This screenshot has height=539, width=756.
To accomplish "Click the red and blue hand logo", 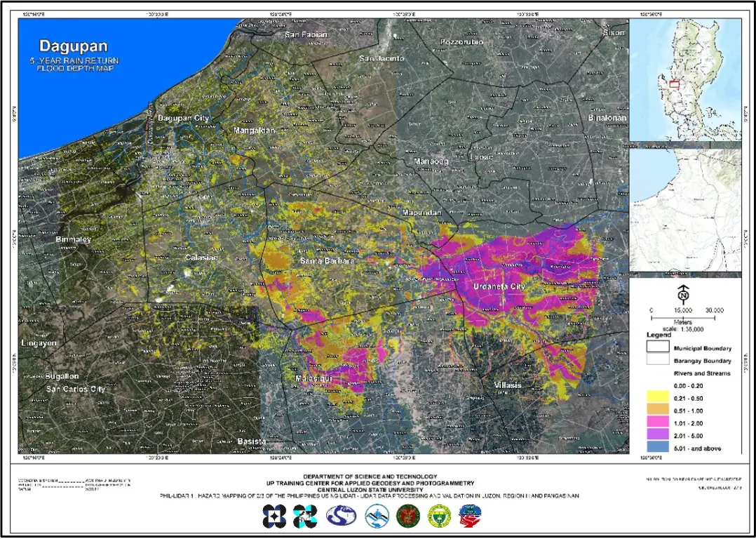I will [x=471, y=519].
